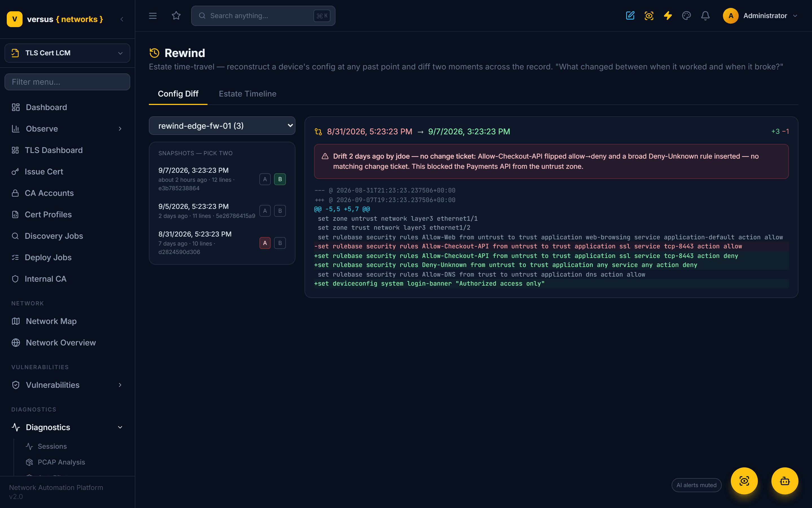Click the lightning bolt quick actions icon

pos(668,16)
